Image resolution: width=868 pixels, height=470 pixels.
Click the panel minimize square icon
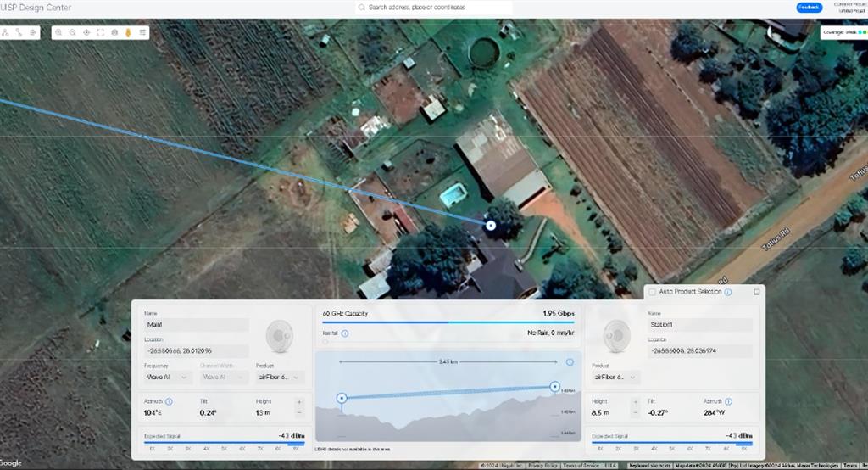756,292
